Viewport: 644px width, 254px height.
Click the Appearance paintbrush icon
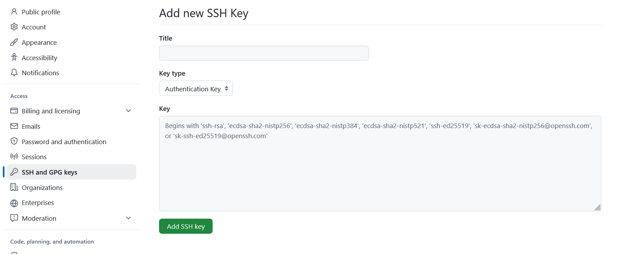click(14, 42)
